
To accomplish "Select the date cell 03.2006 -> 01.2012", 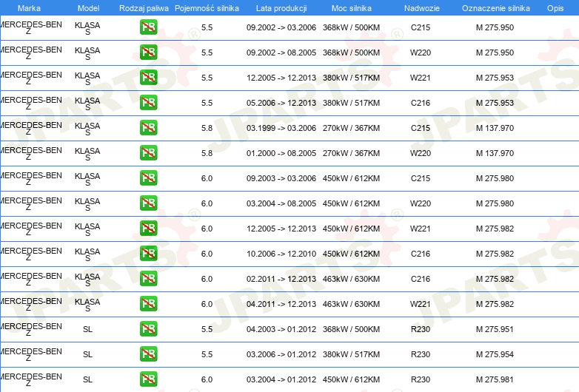I will point(281,354).
